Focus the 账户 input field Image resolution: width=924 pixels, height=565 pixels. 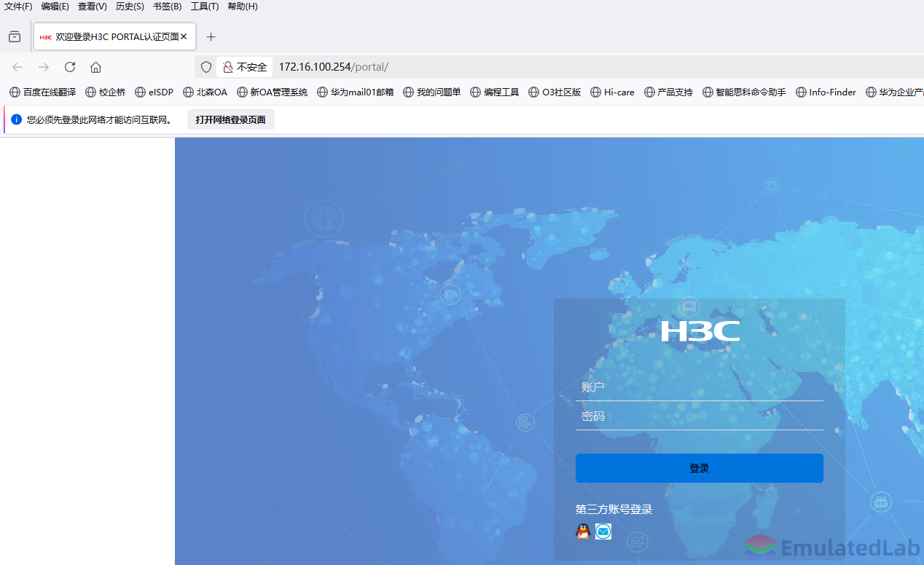[700, 387]
